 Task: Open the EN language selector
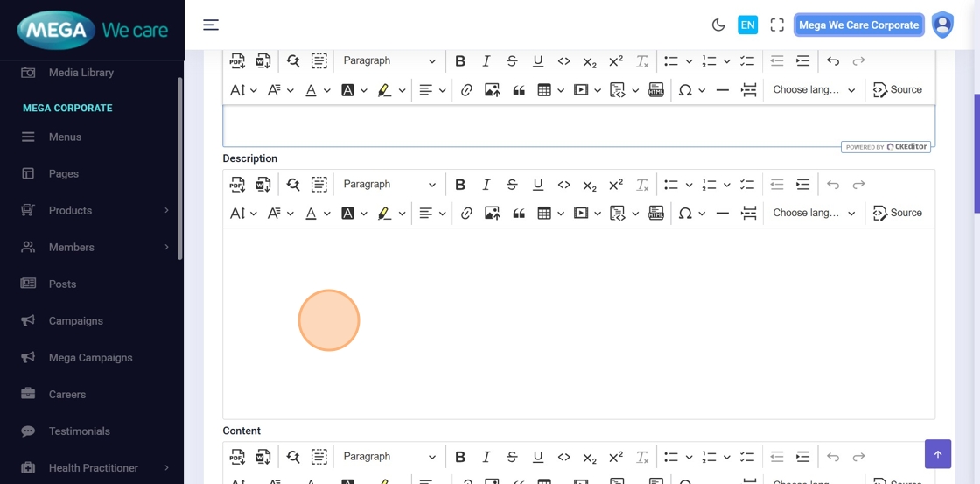(747, 25)
